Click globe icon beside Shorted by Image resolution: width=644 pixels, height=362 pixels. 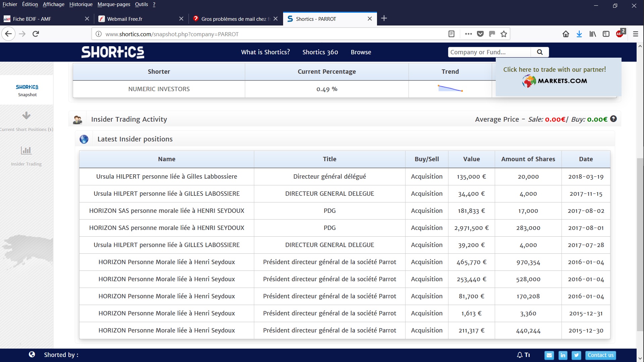[x=32, y=354]
